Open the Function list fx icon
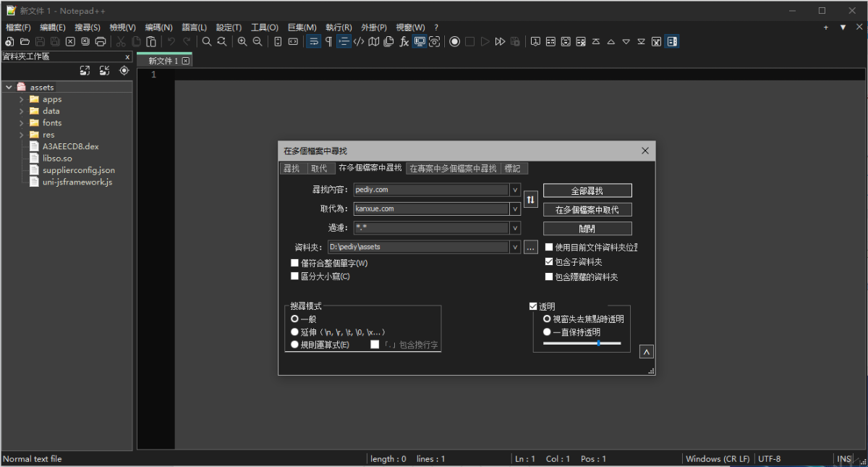Viewport: 868px width, 467px height. 404,41
